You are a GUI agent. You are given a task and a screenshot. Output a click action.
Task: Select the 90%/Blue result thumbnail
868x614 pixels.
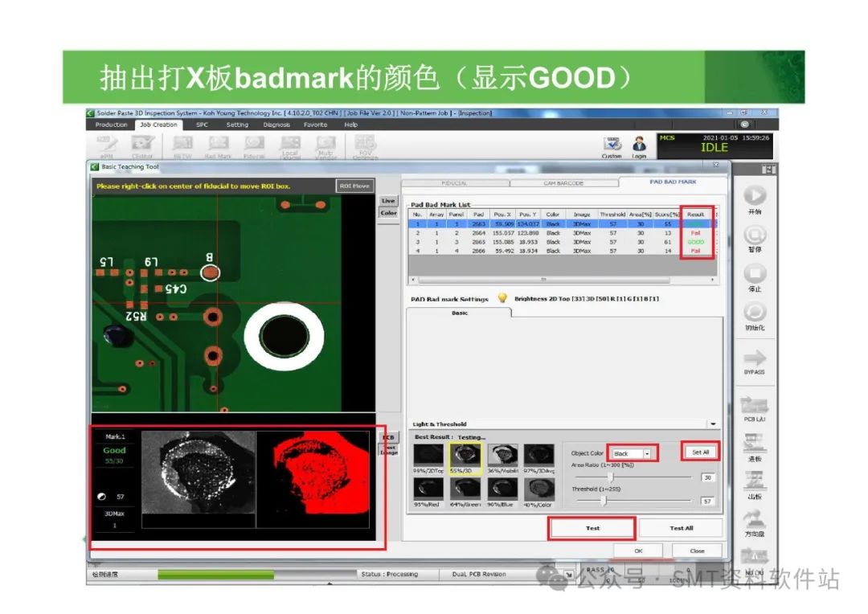[502, 489]
